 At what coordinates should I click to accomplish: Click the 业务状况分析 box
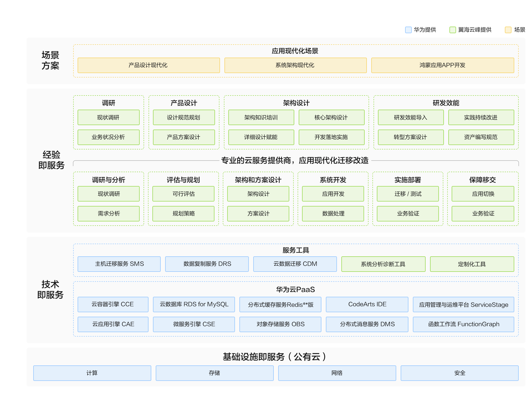tap(108, 137)
